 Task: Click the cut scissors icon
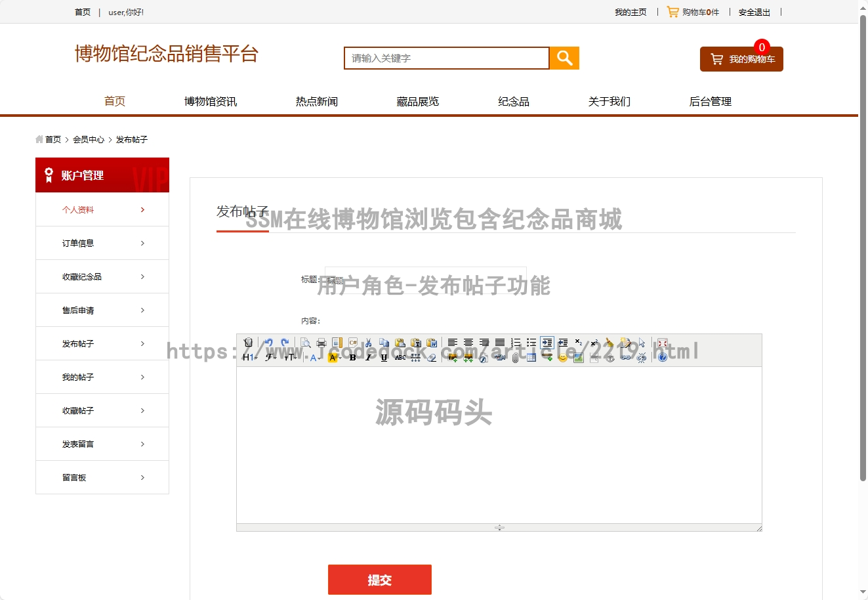point(368,343)
